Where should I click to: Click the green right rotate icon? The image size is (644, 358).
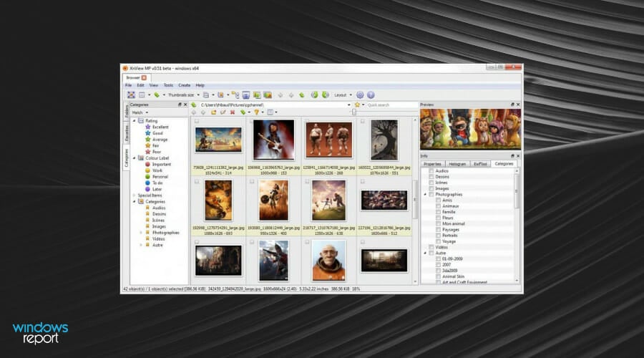click(325, 95)
